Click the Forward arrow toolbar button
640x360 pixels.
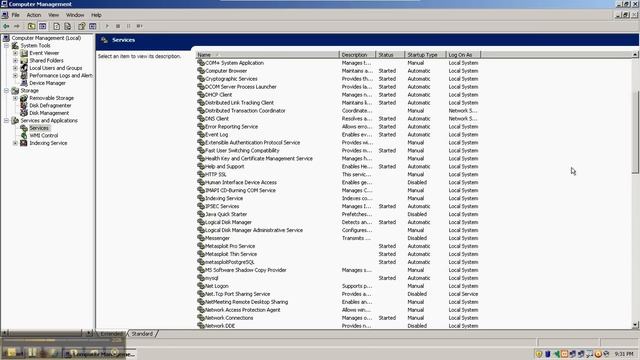coord(17,26)
